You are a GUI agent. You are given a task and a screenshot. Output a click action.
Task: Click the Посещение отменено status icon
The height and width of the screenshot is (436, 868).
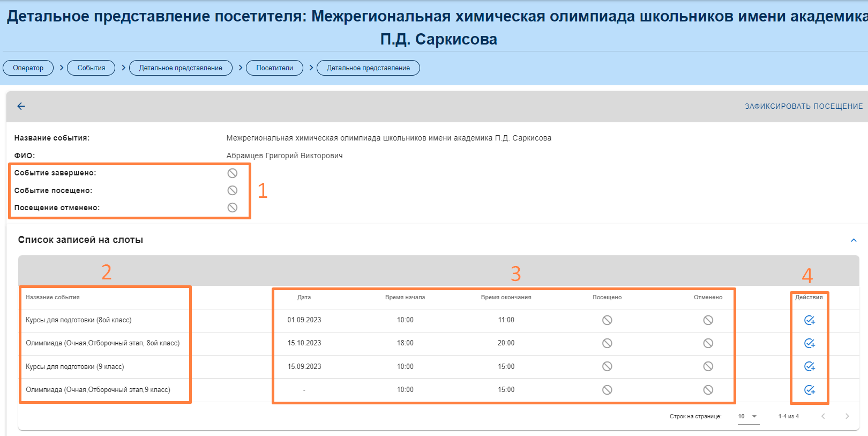pyautogui.click(x=233, y=208)
